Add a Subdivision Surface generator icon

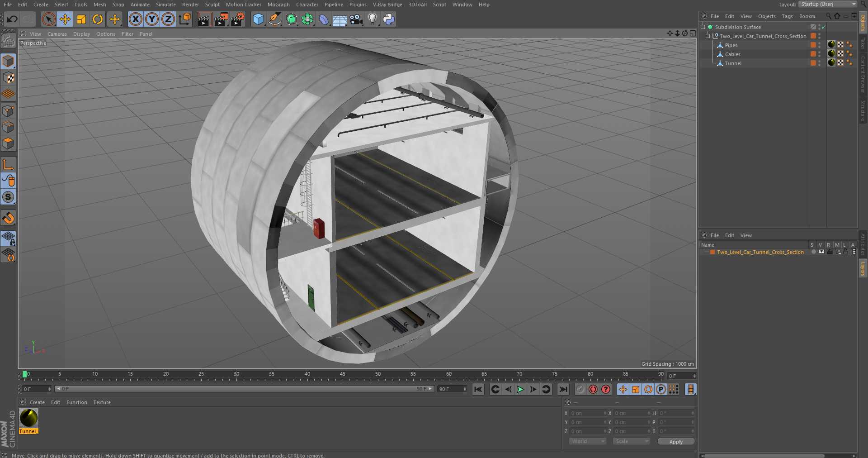pos(291,19)
